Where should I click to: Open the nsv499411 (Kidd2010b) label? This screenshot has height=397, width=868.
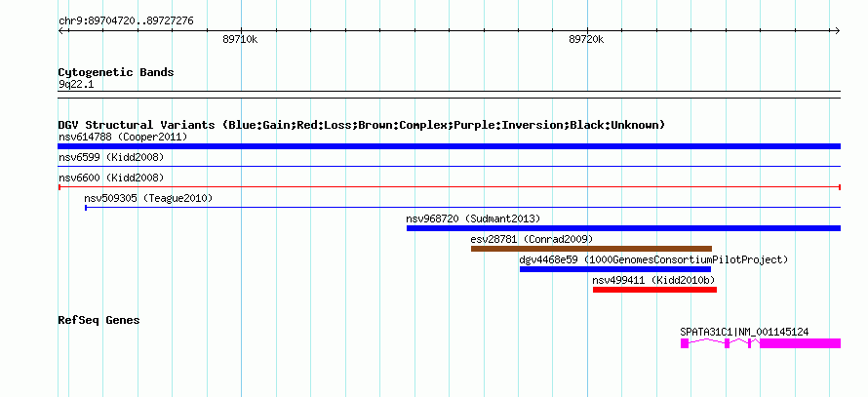(653, 280)
